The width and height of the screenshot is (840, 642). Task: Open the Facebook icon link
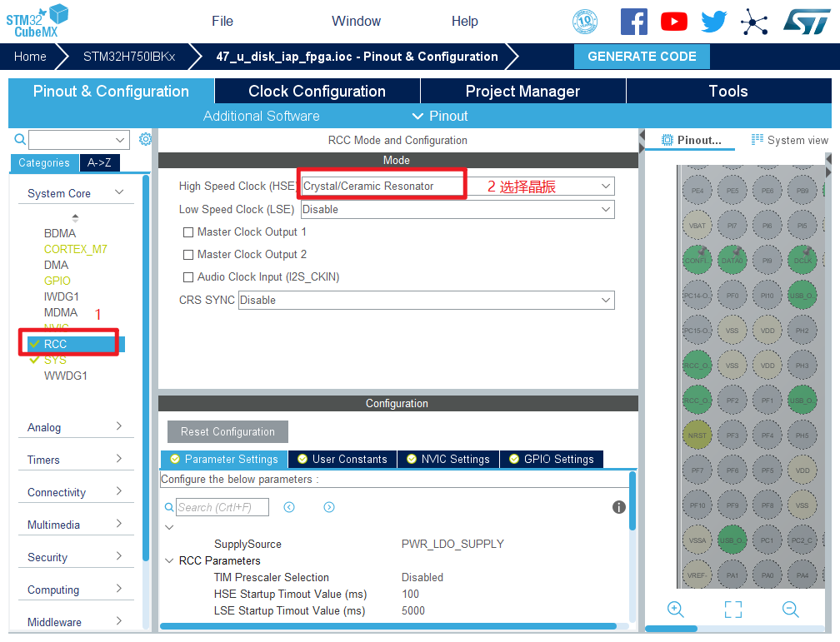click(633, 22)
